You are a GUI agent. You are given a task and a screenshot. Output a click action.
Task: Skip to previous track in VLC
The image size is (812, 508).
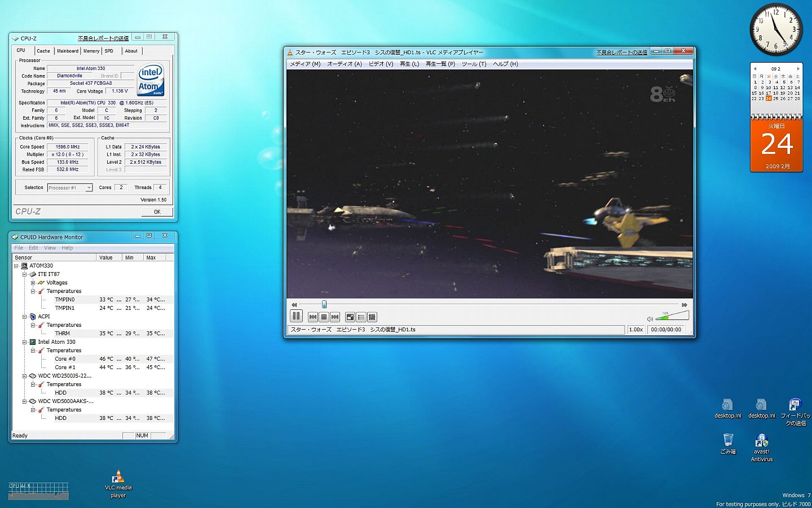(x=313, y=317)
